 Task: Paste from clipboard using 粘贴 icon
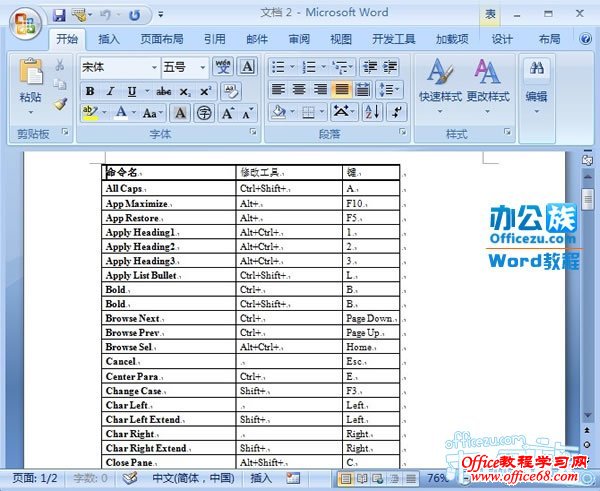pyautogui.click(x=30, y=71)
